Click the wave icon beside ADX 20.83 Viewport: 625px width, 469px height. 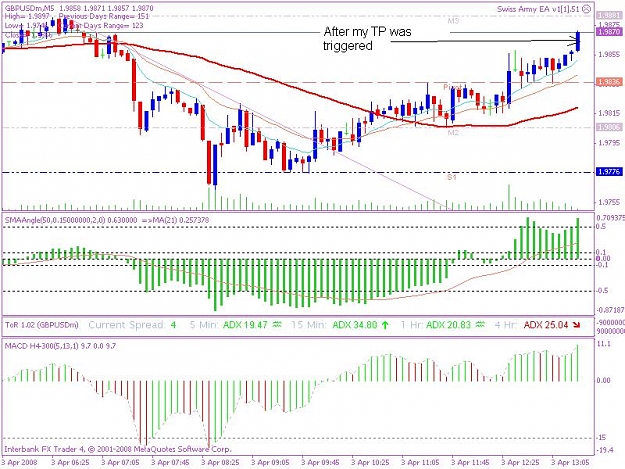[480, 325]
